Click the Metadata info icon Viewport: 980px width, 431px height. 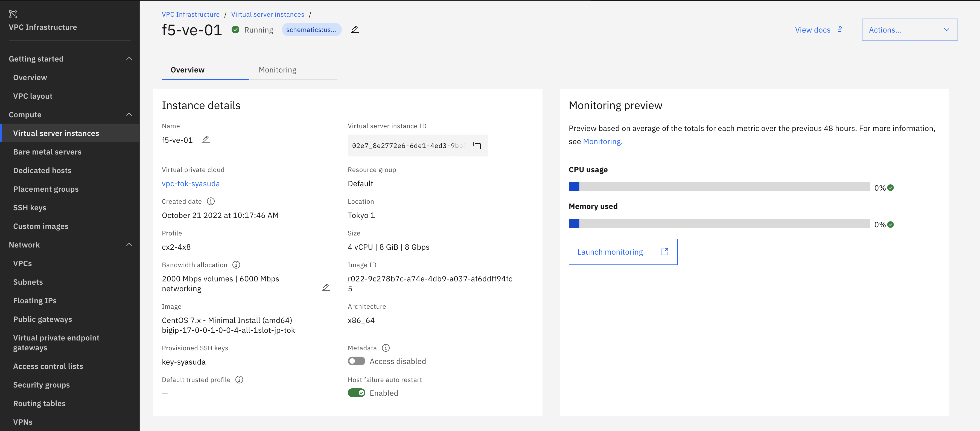tap(386, 348)
